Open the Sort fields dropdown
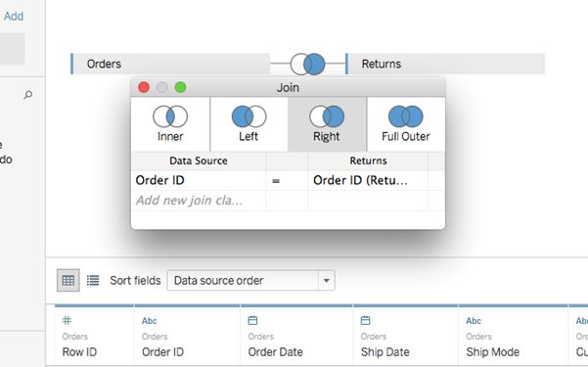The width and height of the screenshot is (588, 367). pyautogui.click(x=250, y=280)
